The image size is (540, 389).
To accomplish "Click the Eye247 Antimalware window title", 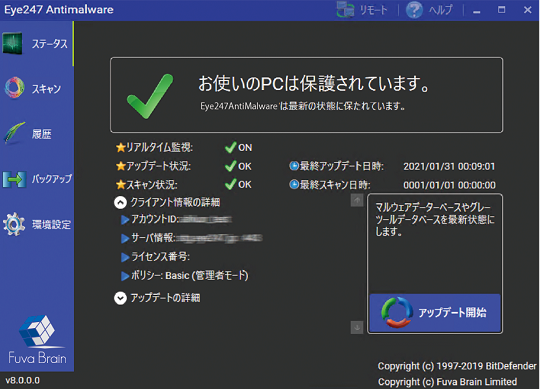I will [59, 10].
